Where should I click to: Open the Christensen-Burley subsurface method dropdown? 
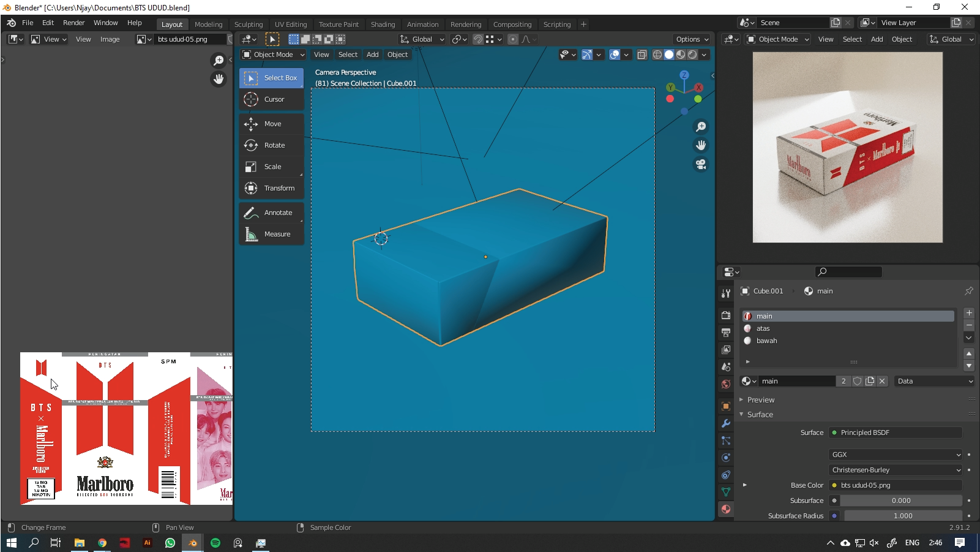(x=896, y=470)
